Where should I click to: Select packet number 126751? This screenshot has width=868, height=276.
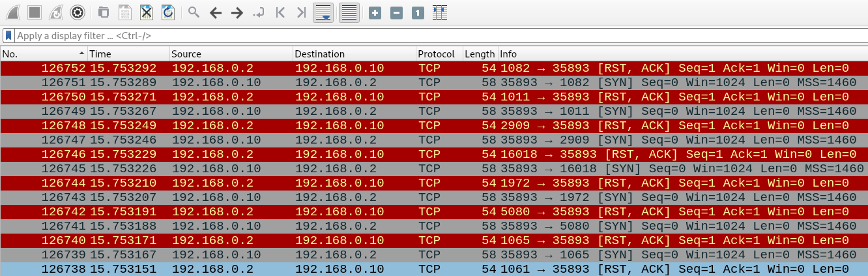[434, 82]
